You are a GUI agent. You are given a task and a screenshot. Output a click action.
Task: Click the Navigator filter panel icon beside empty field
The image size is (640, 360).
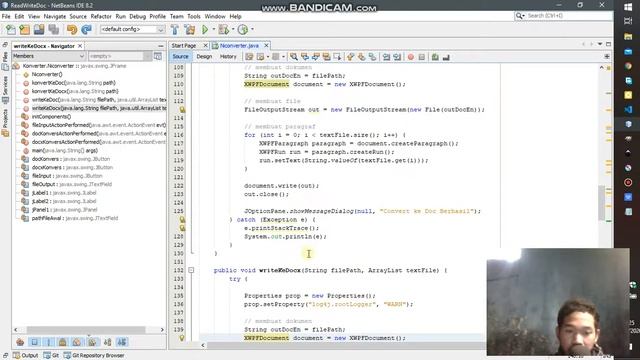[158, 56]
